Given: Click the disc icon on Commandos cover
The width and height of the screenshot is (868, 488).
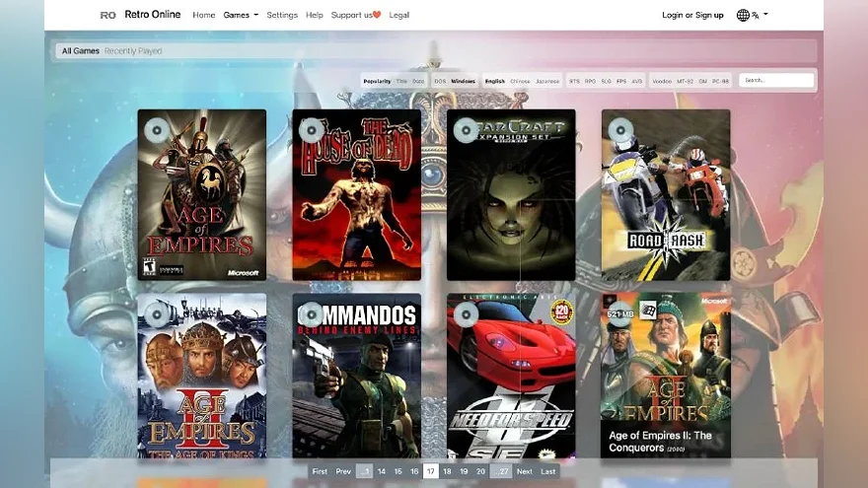Looking at the screenshot, I should coord(312,314).
